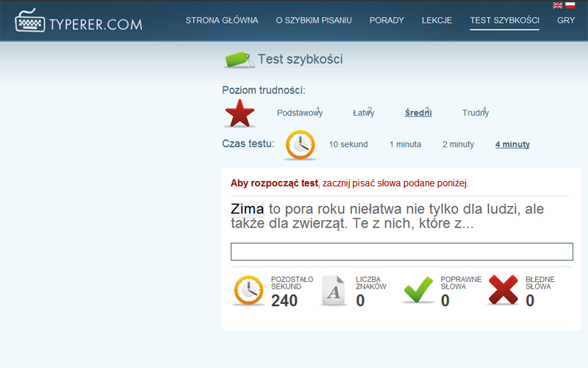
Task: Set test time to 10 sekund
Action: (x=348, y=144)
